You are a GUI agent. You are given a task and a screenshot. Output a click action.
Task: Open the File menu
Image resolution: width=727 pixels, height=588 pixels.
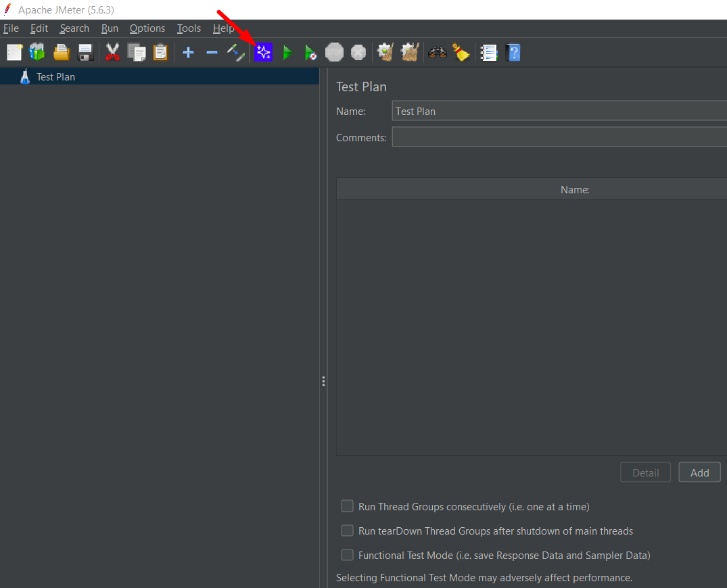(x=11, y=28)
